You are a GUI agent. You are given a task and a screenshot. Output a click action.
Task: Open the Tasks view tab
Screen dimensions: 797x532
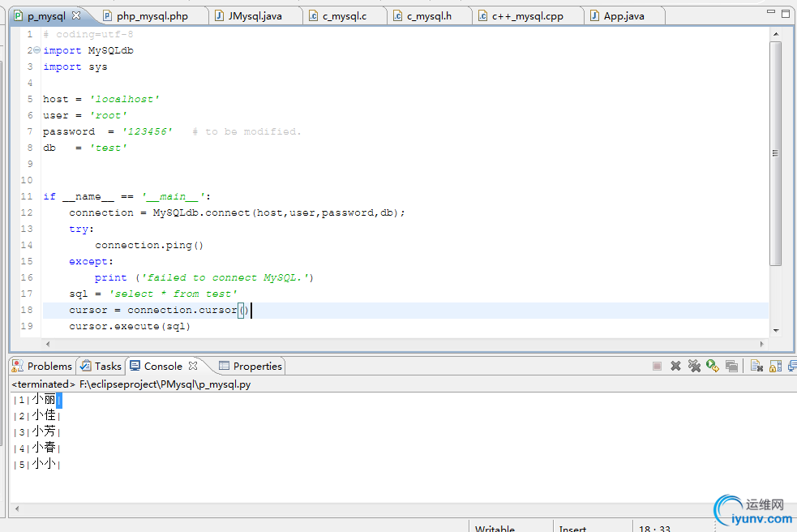coord(101,367)
